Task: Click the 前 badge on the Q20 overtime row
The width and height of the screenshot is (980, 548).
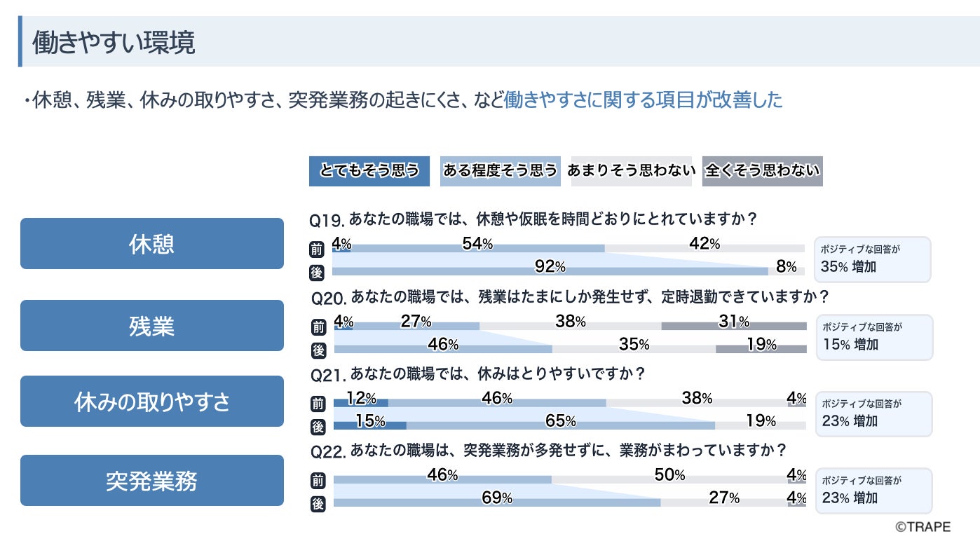Action: pyautogui.click(x=318, y=327)
